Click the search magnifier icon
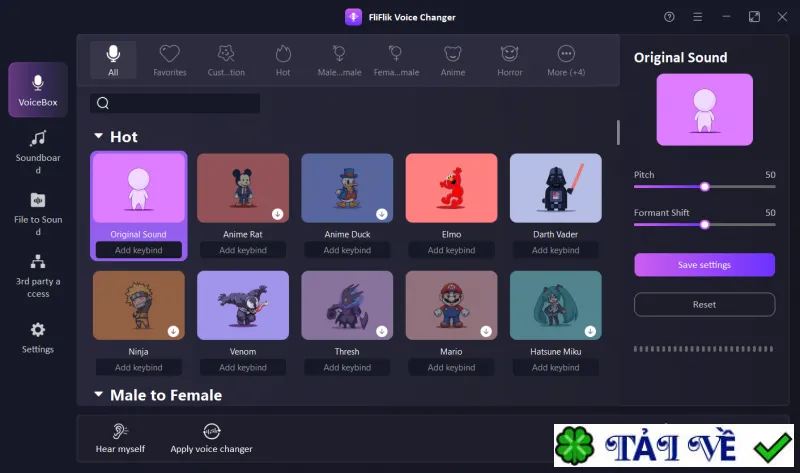The image size is (800, 473). 103,103
